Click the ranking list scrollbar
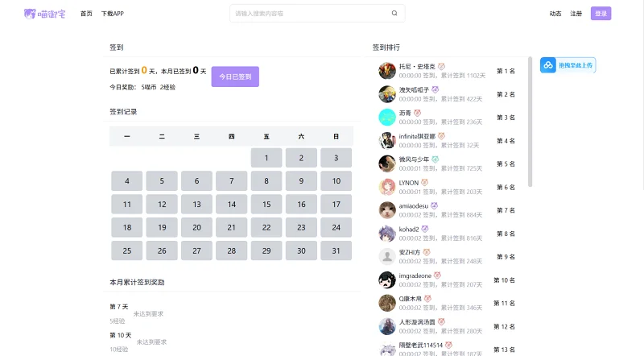Screen dimensions: 644x356 530,122
